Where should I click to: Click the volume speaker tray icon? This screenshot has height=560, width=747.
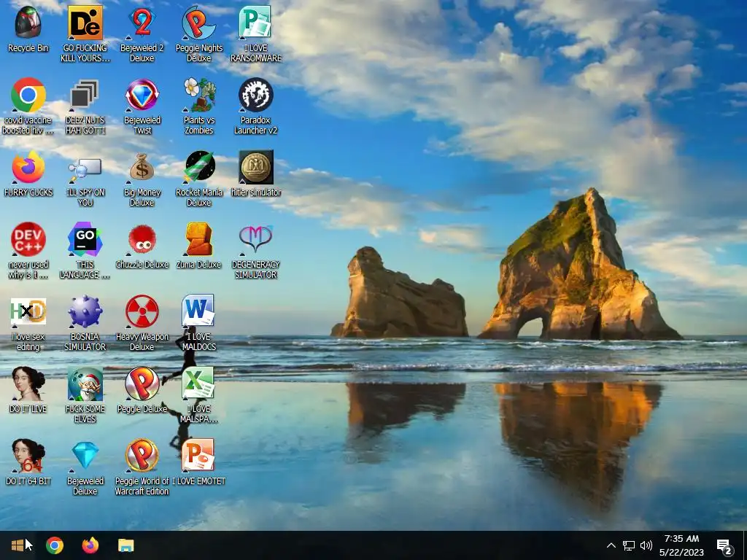tap(646, 545)
